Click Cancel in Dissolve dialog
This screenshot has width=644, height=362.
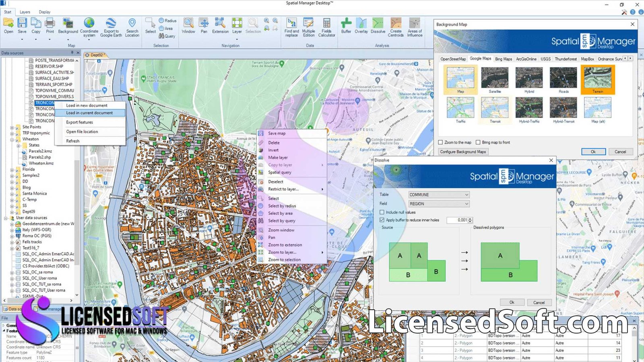pos(539,302)
